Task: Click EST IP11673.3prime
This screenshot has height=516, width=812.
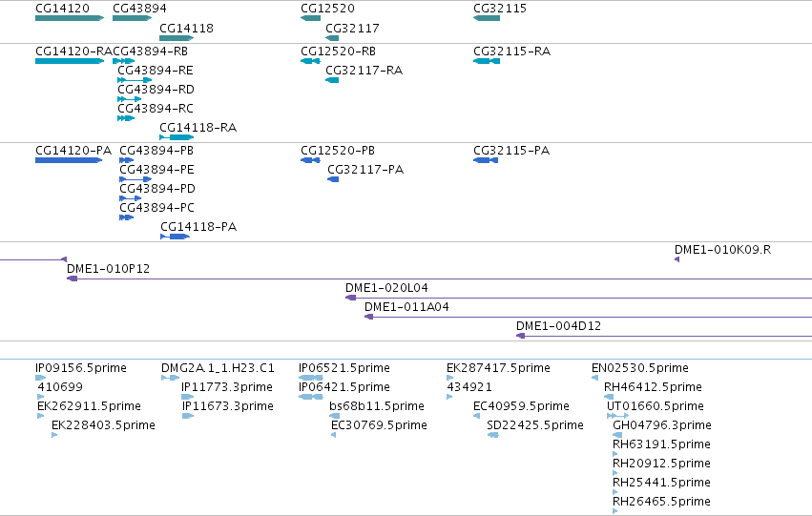Action: (188, 416)
